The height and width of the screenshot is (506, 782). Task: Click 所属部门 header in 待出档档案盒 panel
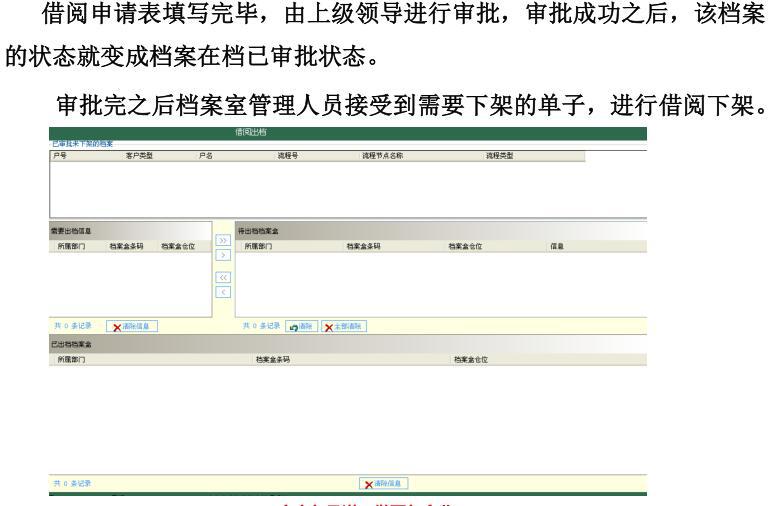pyautogui.click(x=258, y=246)
